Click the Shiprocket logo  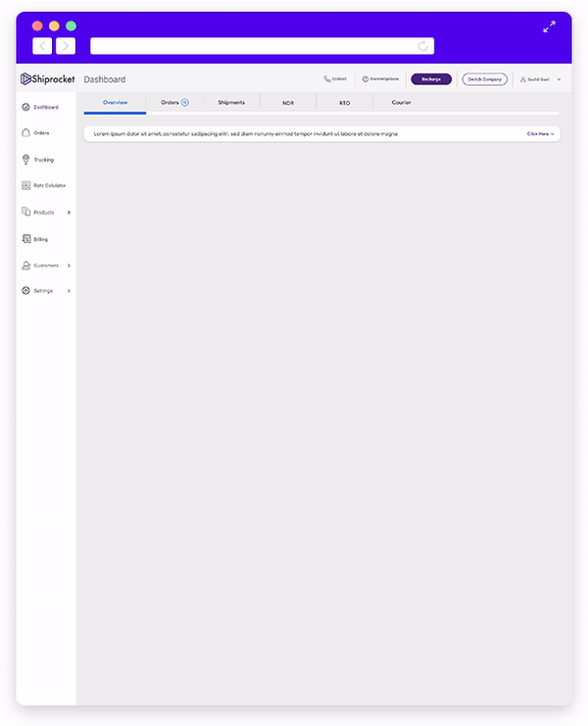click(x=48, y=79)
